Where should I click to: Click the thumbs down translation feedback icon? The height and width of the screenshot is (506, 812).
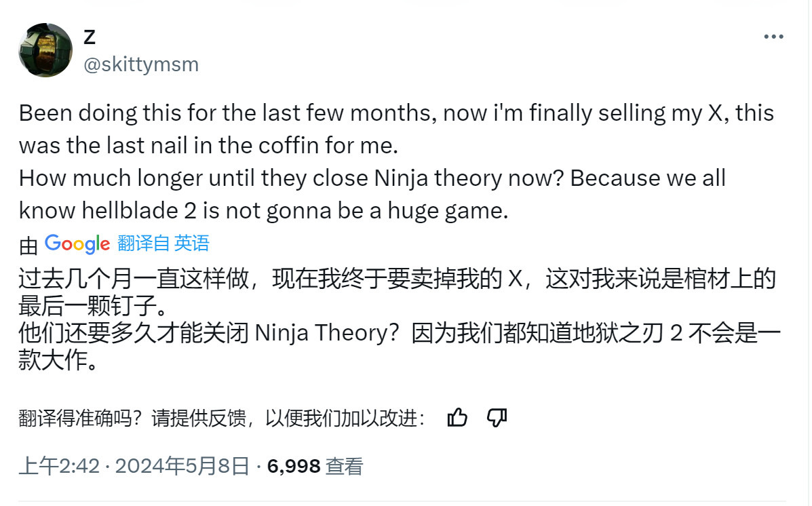click(497, 419)
